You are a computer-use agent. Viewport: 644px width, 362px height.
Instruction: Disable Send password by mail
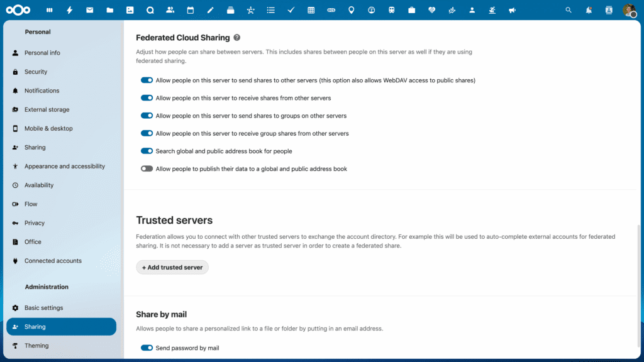pyautogui.click(x=147, y=348)
